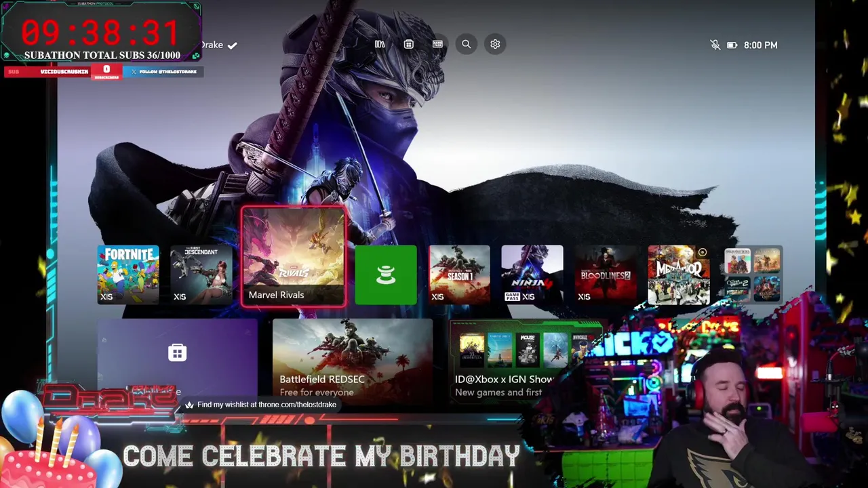Click the throne.com wishlist text

coord(267,405)
